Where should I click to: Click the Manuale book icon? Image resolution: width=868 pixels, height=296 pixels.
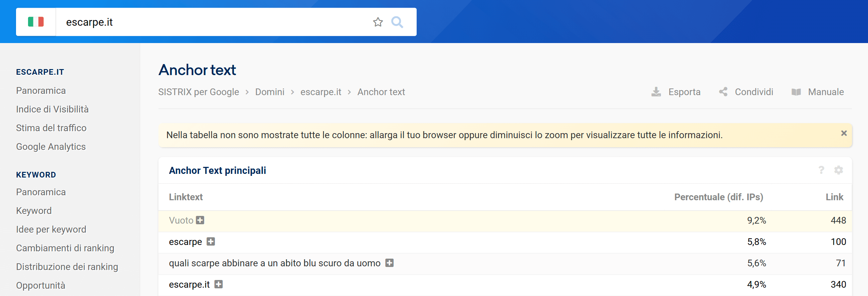click(796, 92)
